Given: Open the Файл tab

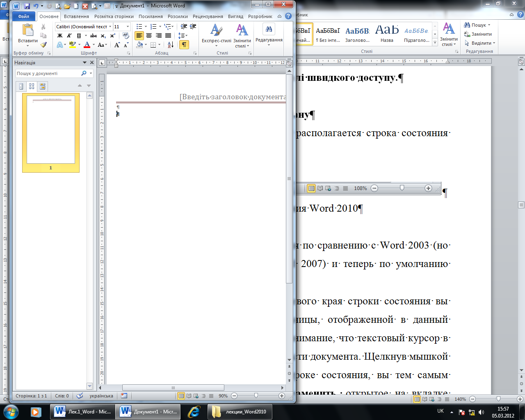Looking at the screenshot, I should 24,16.
